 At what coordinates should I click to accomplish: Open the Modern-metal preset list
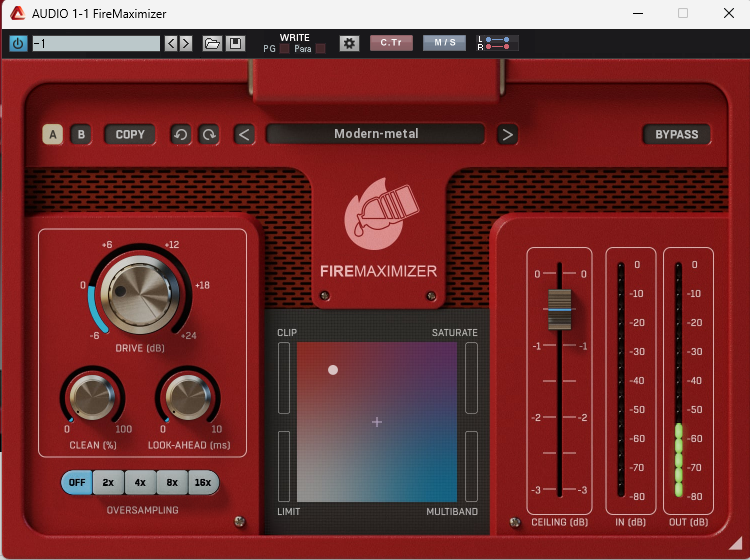click(x=375, y=134)
